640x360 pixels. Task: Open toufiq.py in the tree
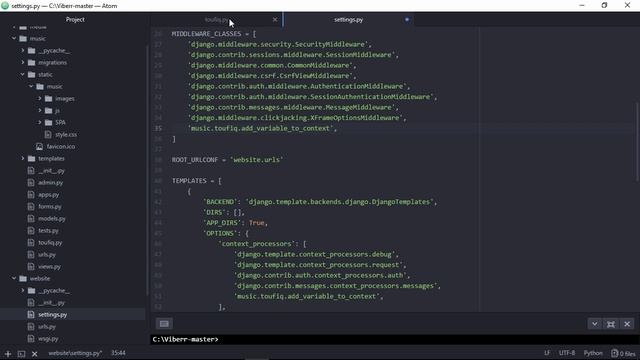pos(50,242)
